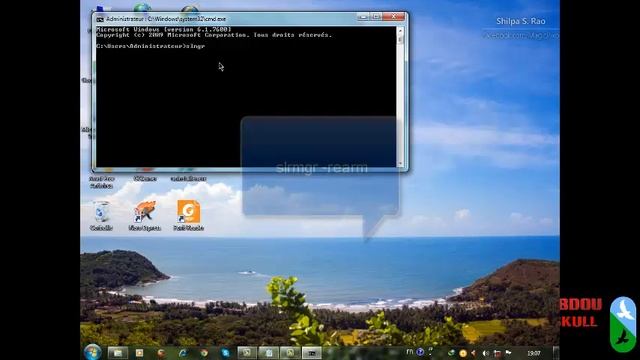The width and height of the screenshot is (640, 360).
Task: Click the blue help tray icon
Action: [420, 352]
